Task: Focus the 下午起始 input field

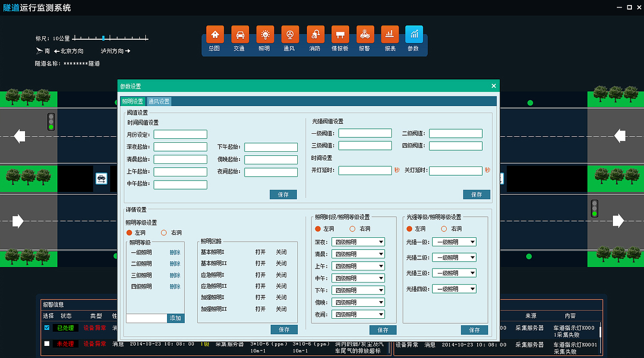Action: (271, 147)
